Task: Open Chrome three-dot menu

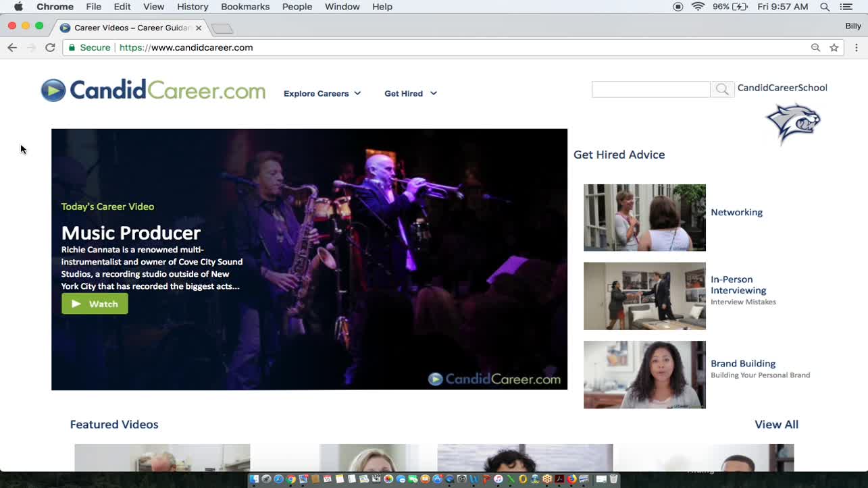Action: pos(856,47)
